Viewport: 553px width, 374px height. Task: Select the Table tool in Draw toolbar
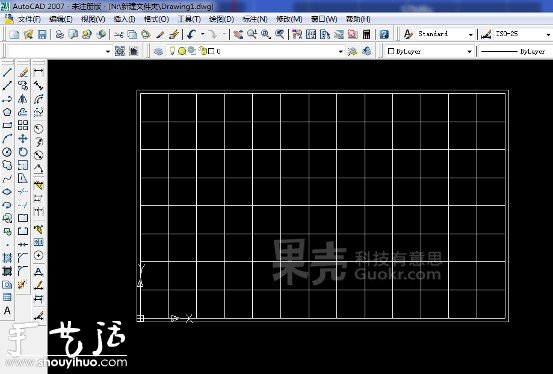(x=7, y=297)
